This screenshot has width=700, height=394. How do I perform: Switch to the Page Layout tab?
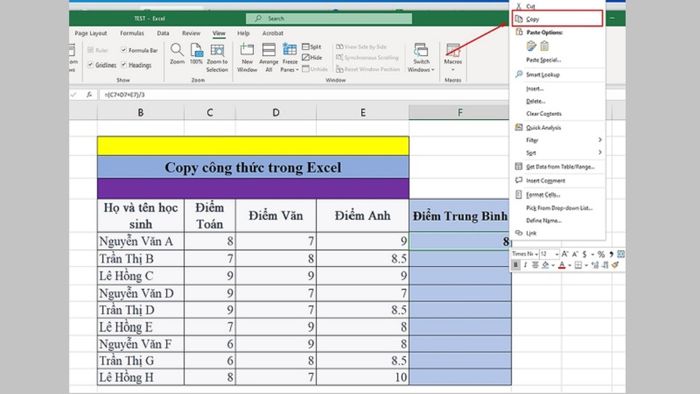coord(91,33)
